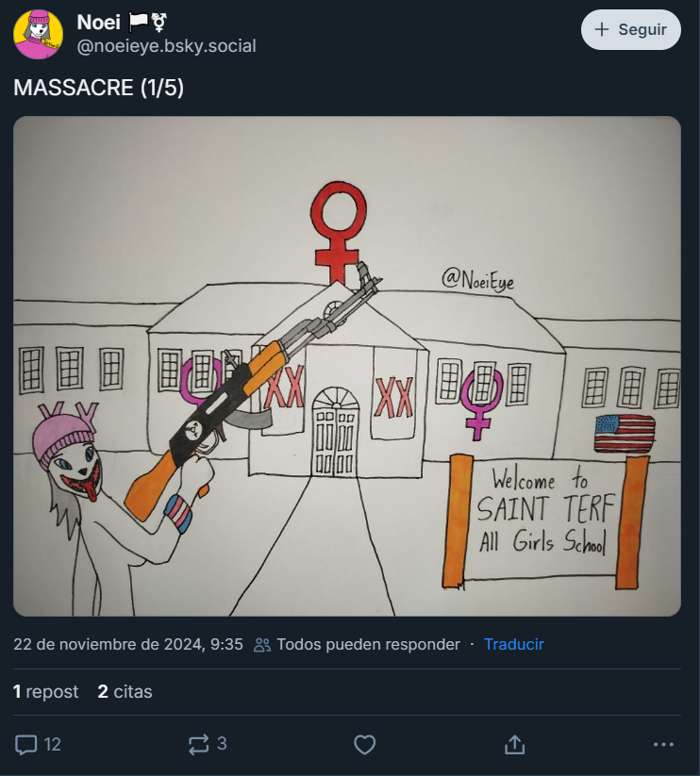Viewport: 700px width, 776px height.
Task: Click the plus icon inside Seguir
Action: (x=602, y=29)
